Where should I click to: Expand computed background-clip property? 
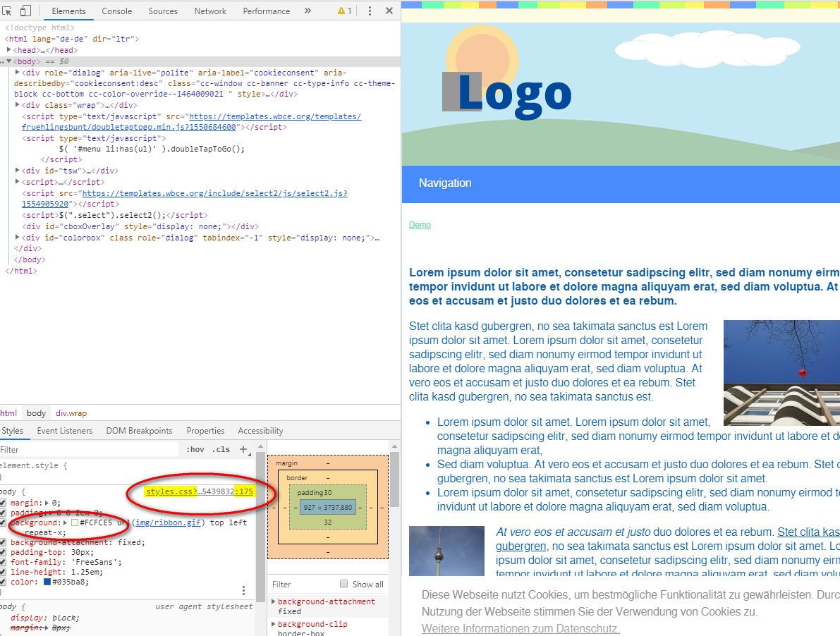pyautogui.click(x=274, y=624)
